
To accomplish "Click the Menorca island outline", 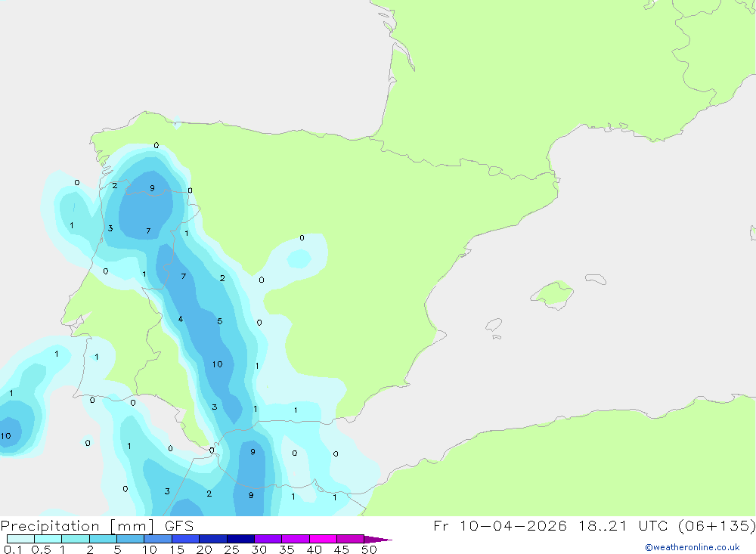I will (x=596, y=279).
